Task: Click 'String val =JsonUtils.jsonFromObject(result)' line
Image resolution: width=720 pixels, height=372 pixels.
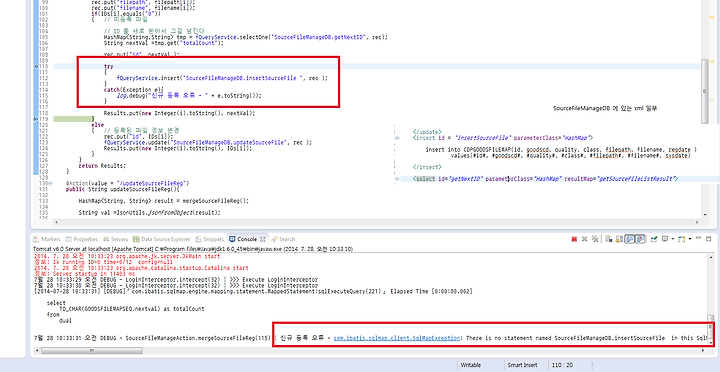Action: (149, 212)
